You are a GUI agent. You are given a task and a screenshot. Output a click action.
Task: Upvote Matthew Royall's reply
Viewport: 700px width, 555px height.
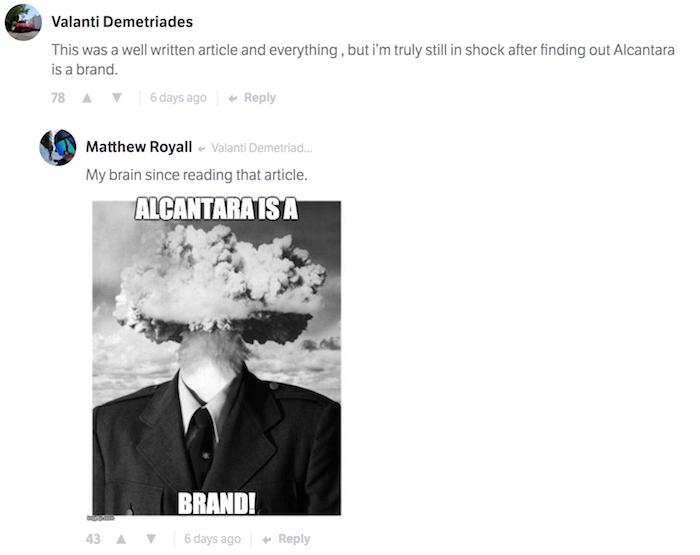click(121, 539)
